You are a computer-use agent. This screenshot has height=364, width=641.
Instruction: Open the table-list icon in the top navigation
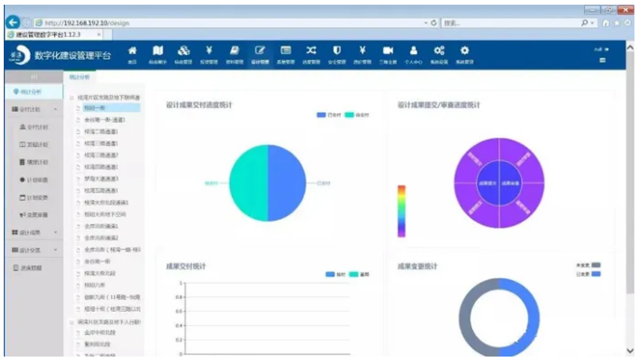point(286,50)
